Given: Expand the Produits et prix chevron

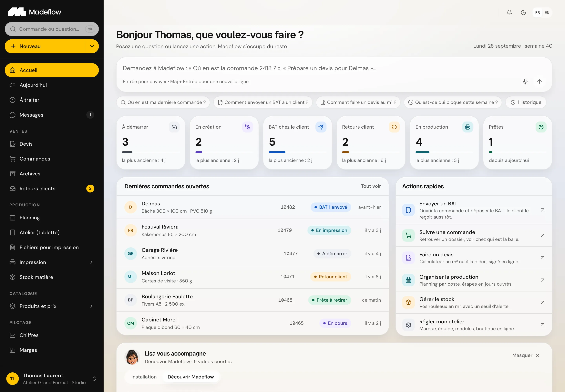Looking at the screenshot, I should pos(91,306).
